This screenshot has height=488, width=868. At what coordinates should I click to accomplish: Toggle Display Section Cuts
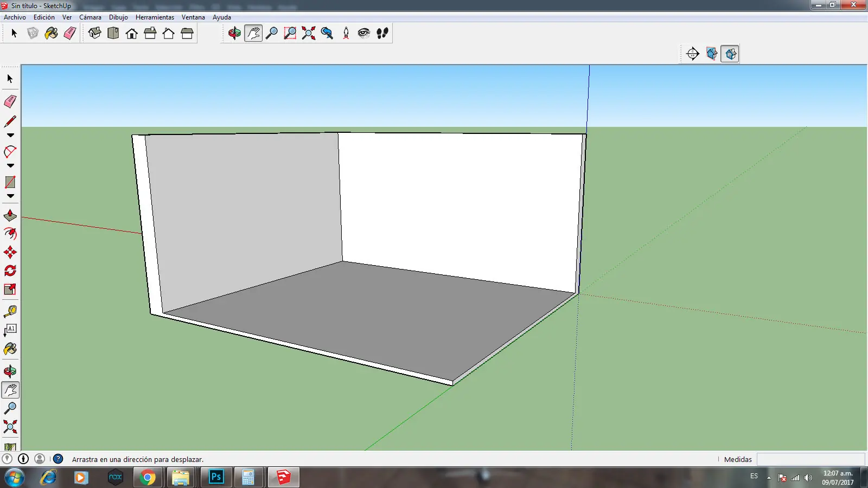(730, 54)
